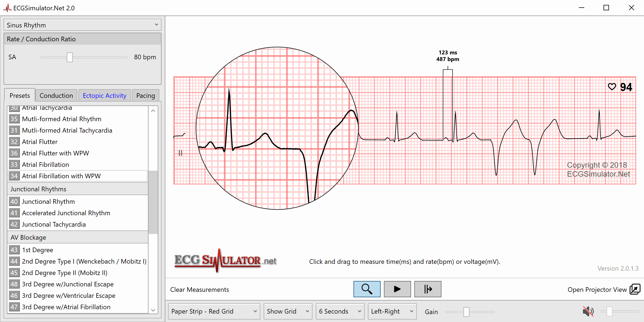Viewport: 644px width, 322px height.
Task: Open the Show Grid display dropdown
Action: point(288,311)
